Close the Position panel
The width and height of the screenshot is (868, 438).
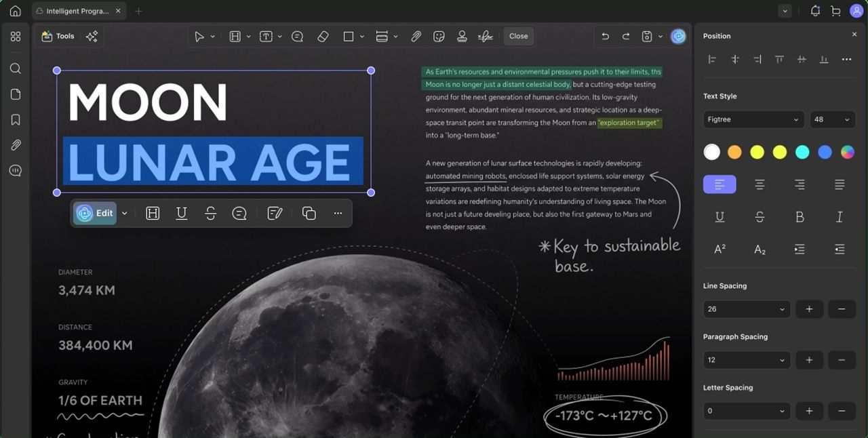tap(854, 35)
